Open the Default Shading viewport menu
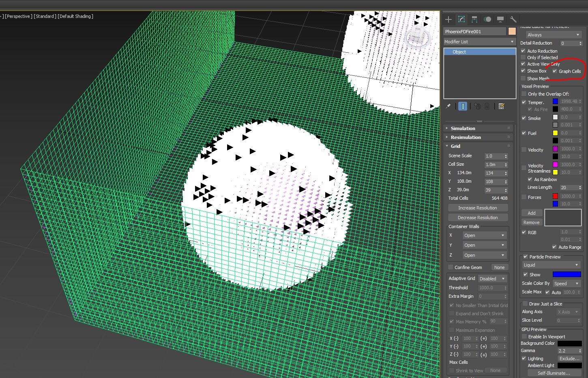The height and width of the screenshot is (378, 588). [75, 16]
